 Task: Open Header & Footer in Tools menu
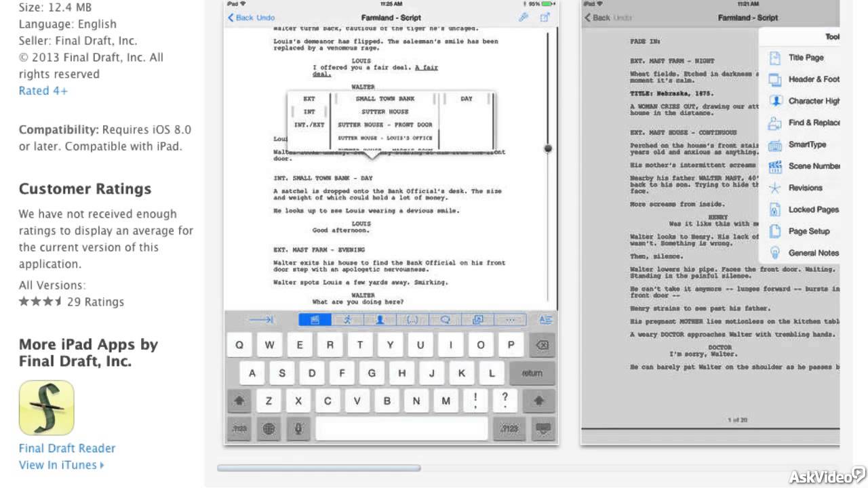(804, 79)
